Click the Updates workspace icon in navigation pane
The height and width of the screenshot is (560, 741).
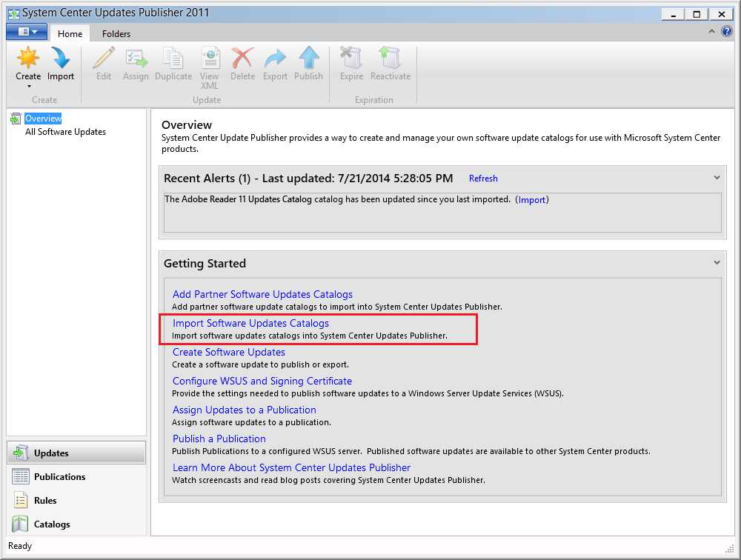click(20, 453)
